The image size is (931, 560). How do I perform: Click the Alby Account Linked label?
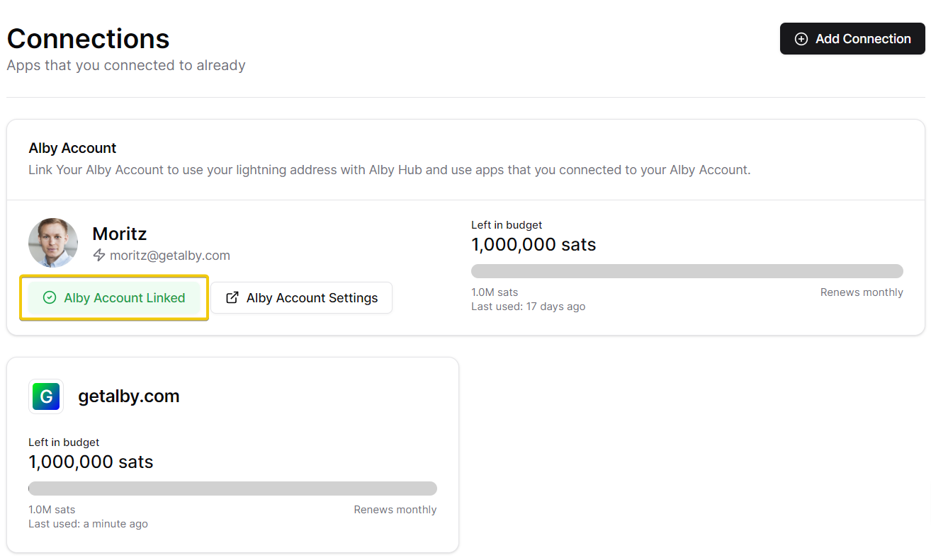124,298
